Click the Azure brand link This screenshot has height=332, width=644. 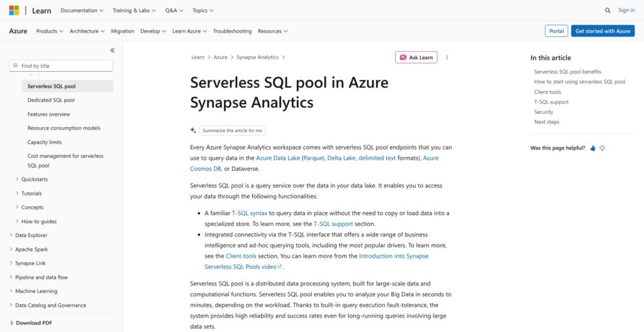(18, 31)
